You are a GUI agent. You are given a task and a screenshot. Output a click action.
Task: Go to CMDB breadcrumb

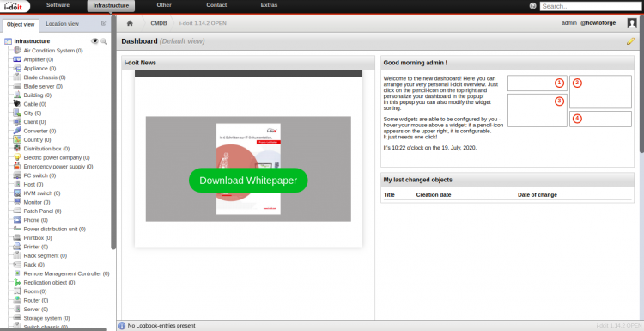pos(159,23)
